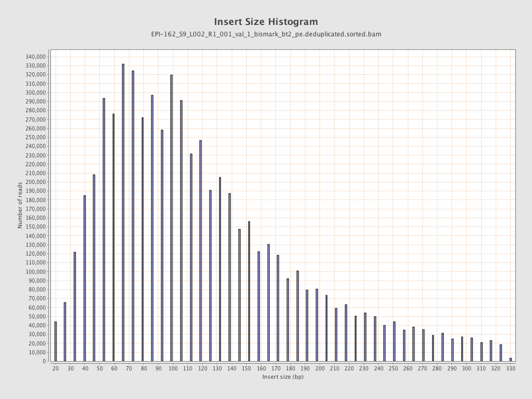This screenshot has width=532, height=399.
Task: Click the 150,000 y-axis tick label
Action: tap(35, 227)
